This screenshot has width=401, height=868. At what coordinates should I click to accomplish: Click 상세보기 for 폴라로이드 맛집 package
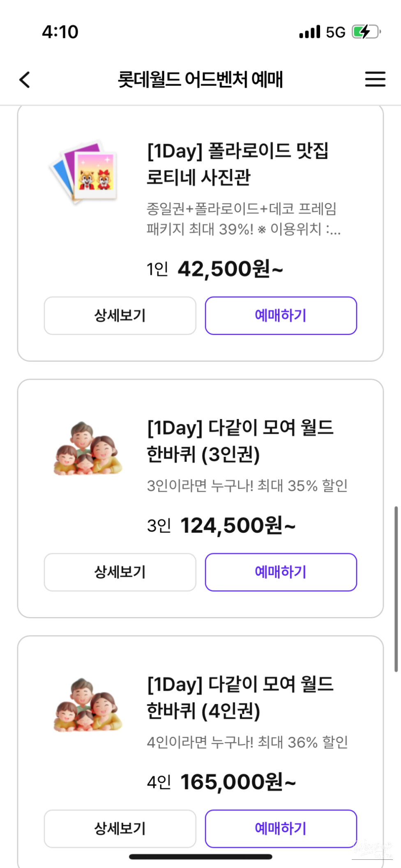[x=120, y=315]
